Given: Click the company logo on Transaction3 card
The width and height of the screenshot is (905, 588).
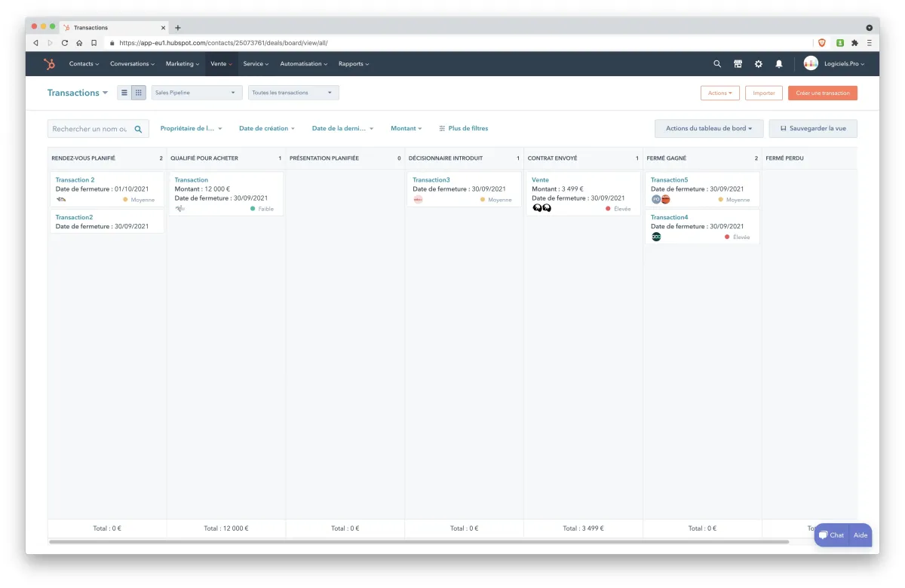Looking at the screenshot, I should coord(418,200).
